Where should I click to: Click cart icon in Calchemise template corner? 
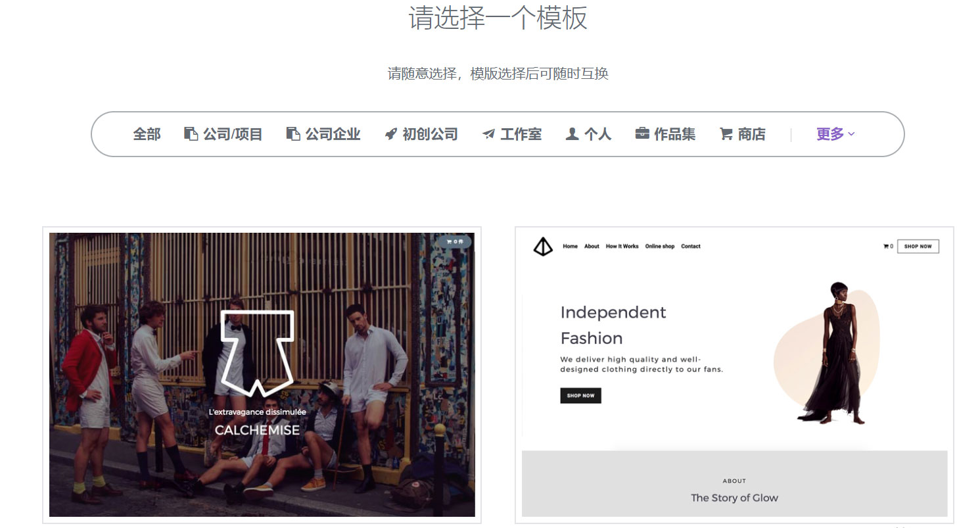tap(450, 242)
